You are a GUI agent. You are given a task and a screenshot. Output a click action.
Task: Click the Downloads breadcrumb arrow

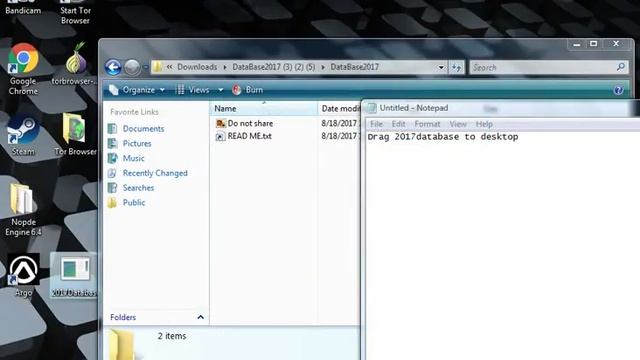click(x=225, y=67)
